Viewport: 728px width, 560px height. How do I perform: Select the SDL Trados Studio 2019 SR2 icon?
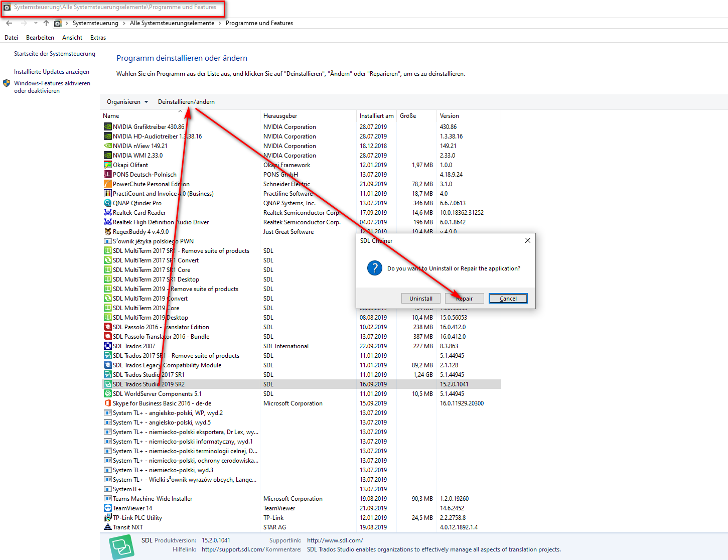coord(107,384)
